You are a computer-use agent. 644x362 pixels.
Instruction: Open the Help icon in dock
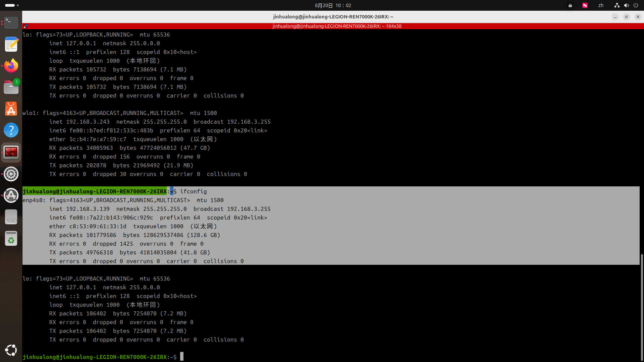tap(11, 130)
